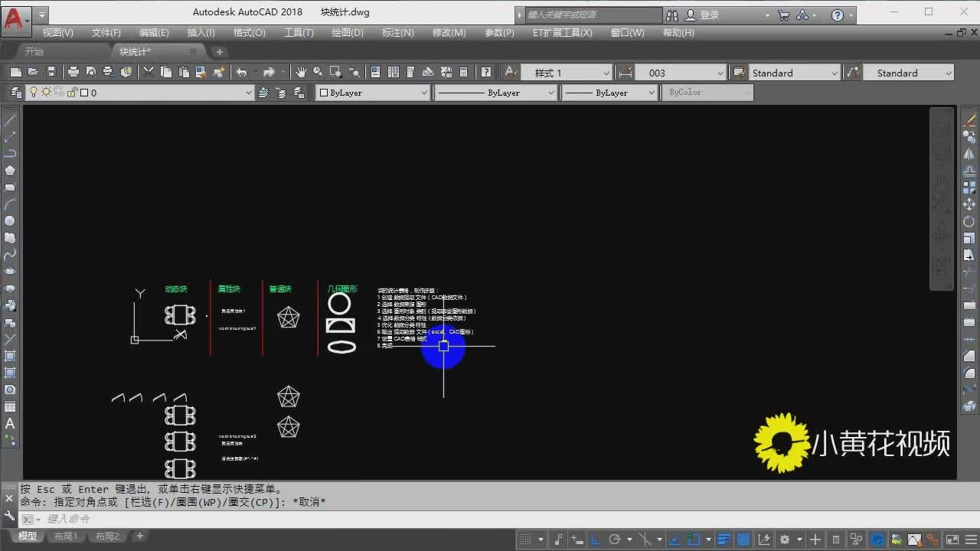Click the Mirror modify tool
The height and width of the screenshot is (551, 980).
(x=969, y=153)
